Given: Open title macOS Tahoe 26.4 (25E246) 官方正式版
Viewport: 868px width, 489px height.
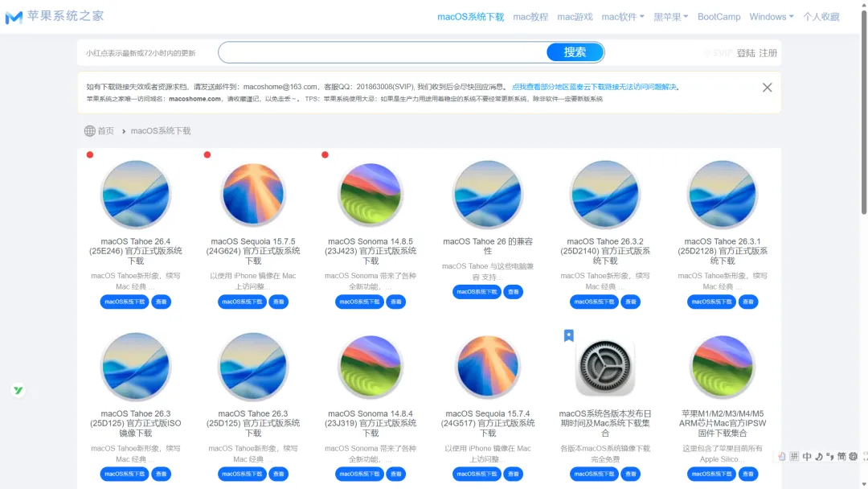Looking at the screenshot, I should coord(136,251).
